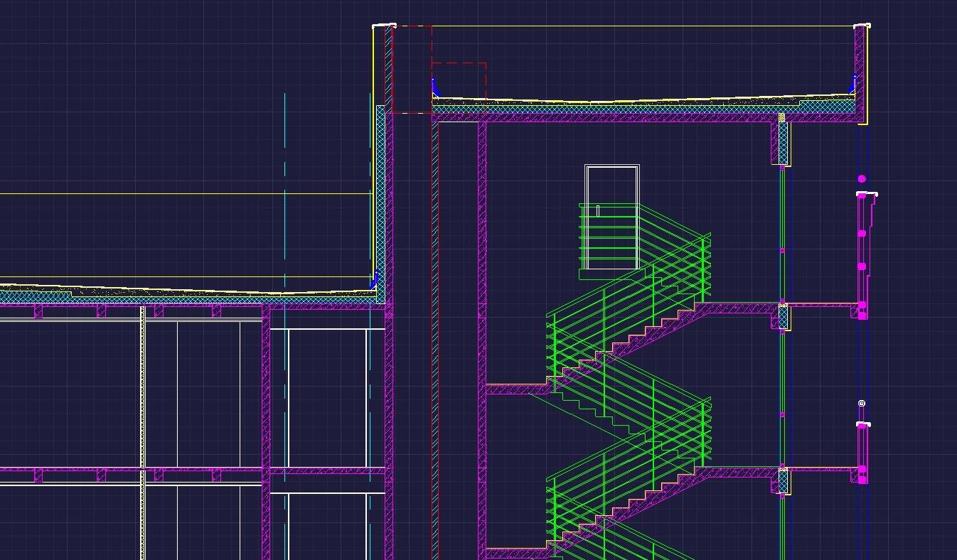
Task: Click the solid magenta circle above facade panel
Action: [862, 179]
